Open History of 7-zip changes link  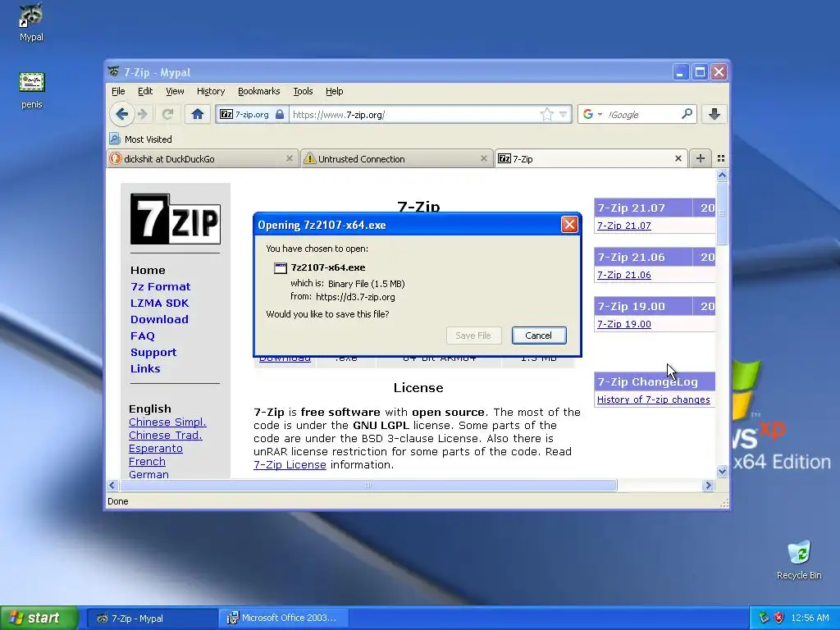click(654, 399)
